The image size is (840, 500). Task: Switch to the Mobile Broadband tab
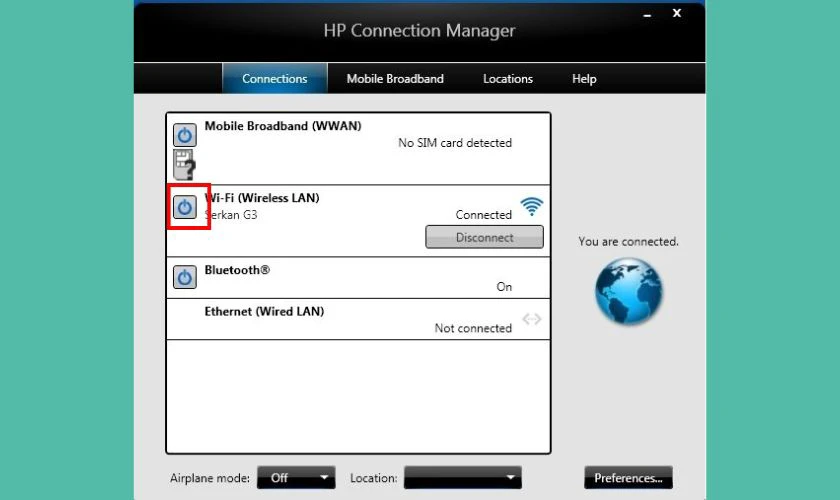[395, 78]
